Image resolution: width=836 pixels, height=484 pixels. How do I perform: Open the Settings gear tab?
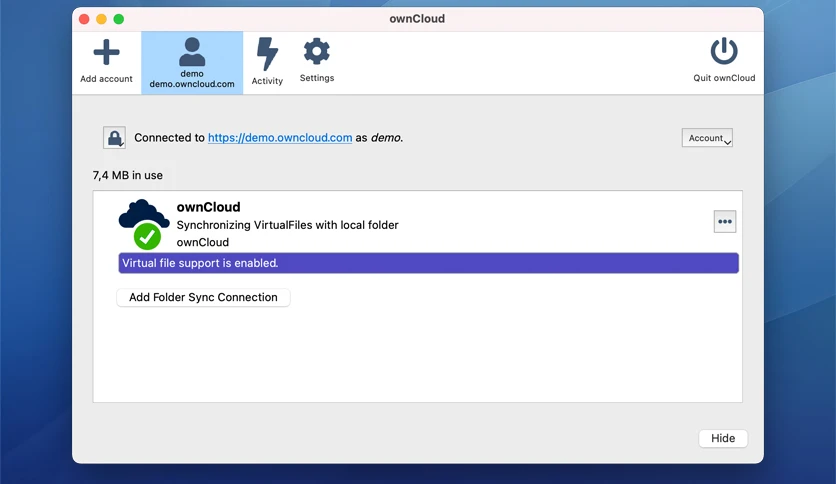coord(317,60)
